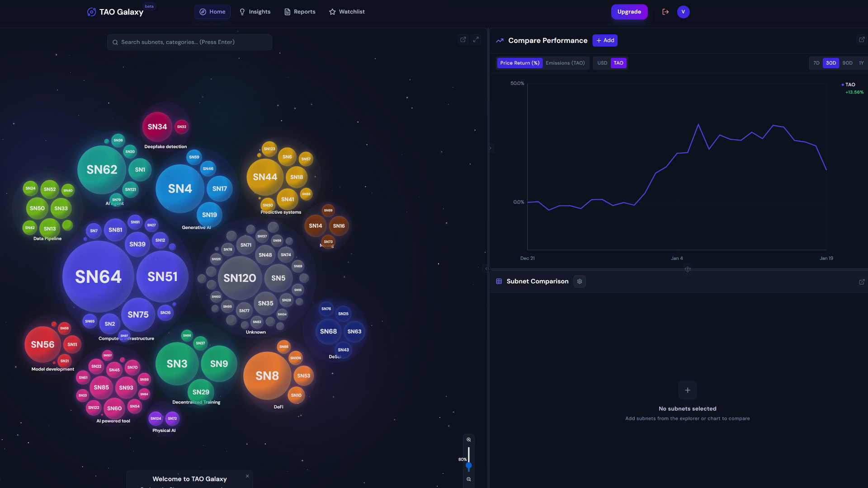Click the Upgrade button
This screenshot has width=868, height=488.
click(629, 12)
